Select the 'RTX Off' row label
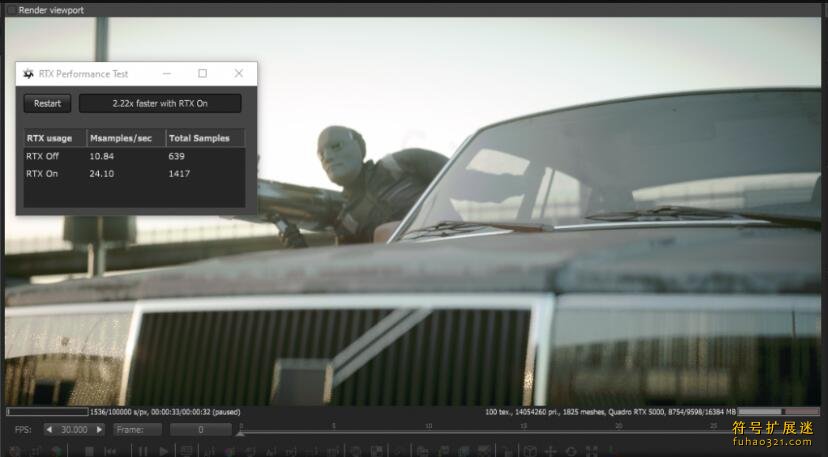The width and height of the screenshot is (828, 457). 42,156
